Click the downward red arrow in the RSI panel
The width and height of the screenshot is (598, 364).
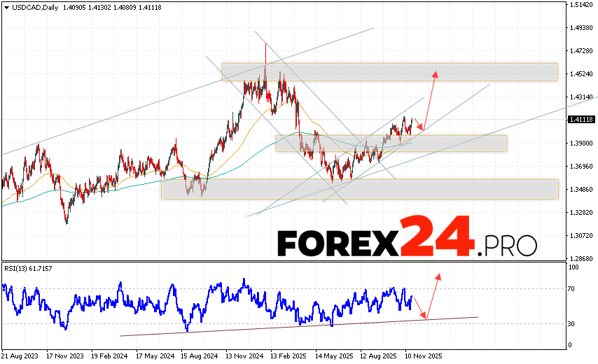[x=424, y=317]
